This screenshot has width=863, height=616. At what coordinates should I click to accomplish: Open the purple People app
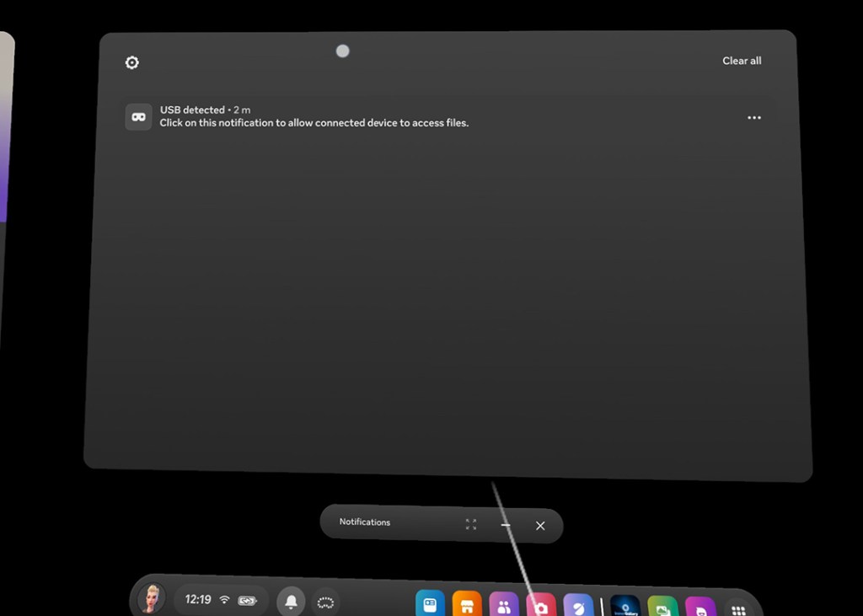(x=503, y=606)
